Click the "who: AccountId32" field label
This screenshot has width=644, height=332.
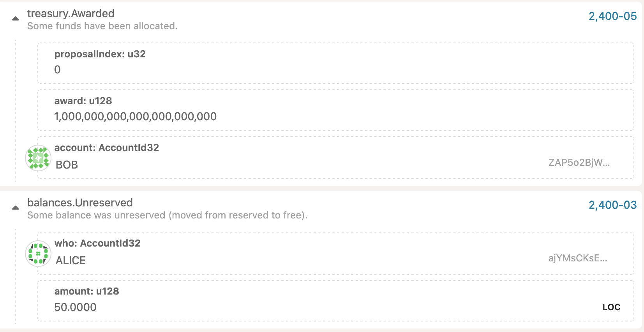coord(97,243)
